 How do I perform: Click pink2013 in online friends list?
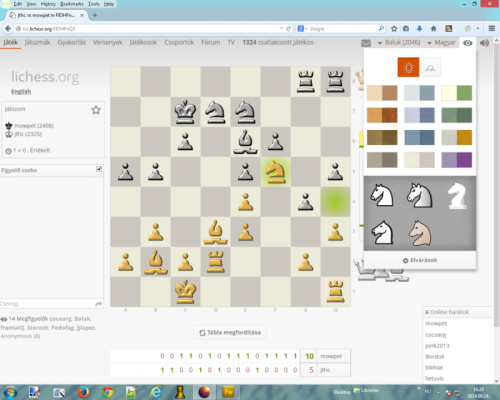point(437,346)
